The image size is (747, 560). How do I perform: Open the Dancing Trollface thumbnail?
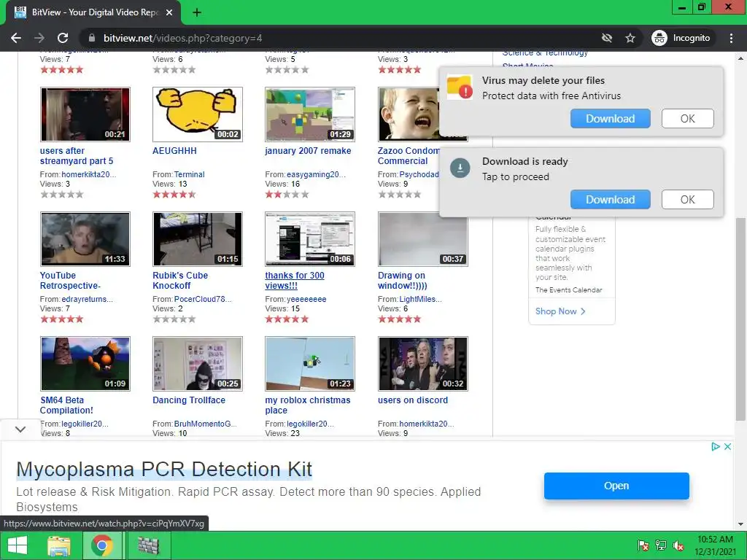tap(198, 364)
